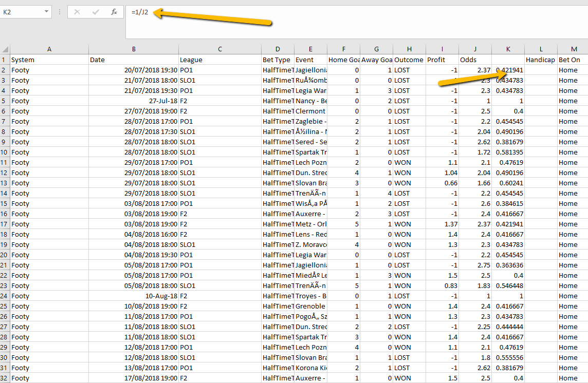Select event cell Metz - Orl
588x383 pixels.
point(310,224)
